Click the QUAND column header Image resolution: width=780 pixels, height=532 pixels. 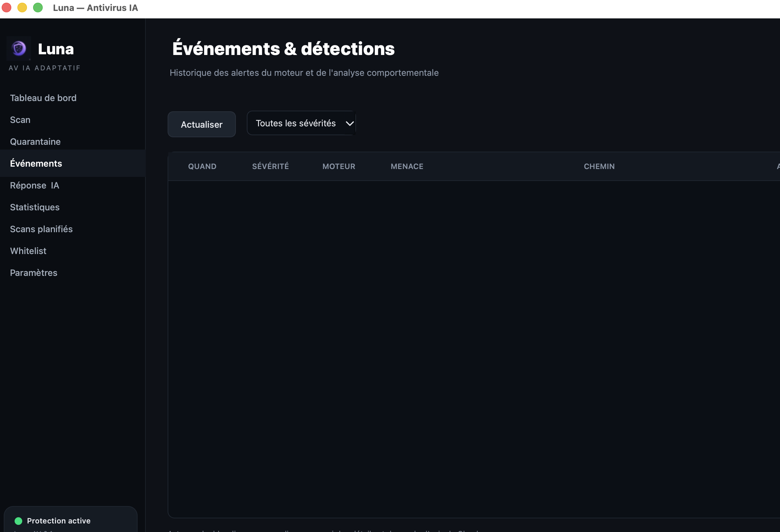click(x=202, y=166)
